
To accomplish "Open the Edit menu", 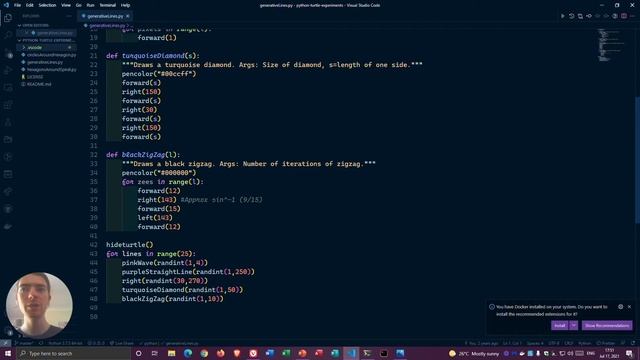I will 29,5.
